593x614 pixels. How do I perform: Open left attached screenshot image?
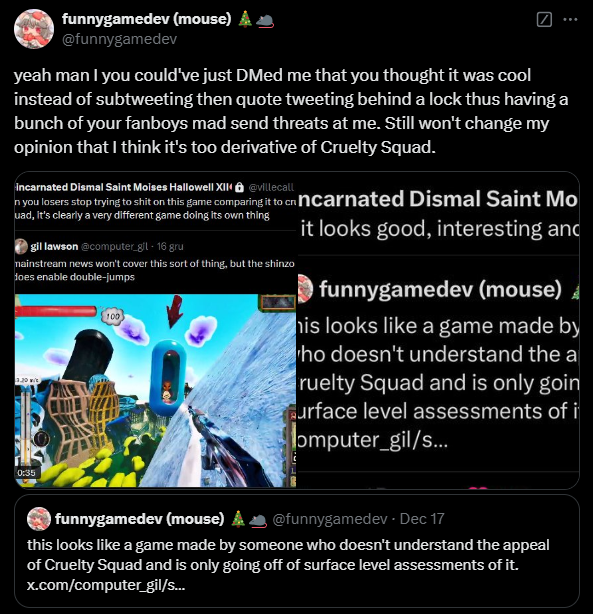coord(155,330)
